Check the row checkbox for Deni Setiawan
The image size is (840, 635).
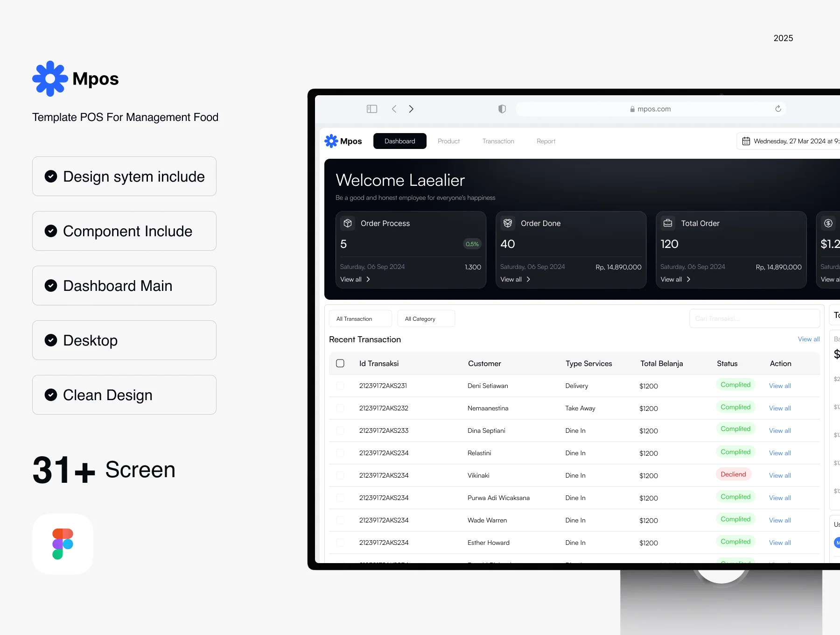point(340,386)
